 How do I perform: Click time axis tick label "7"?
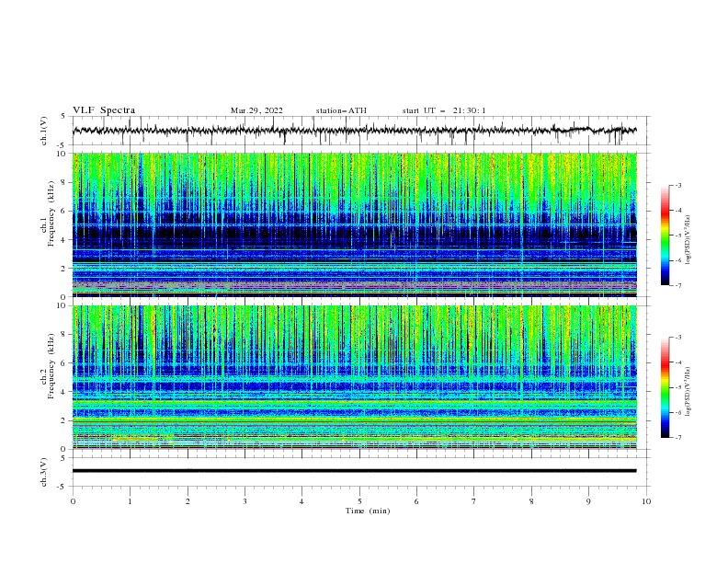[x=474, y=501]
